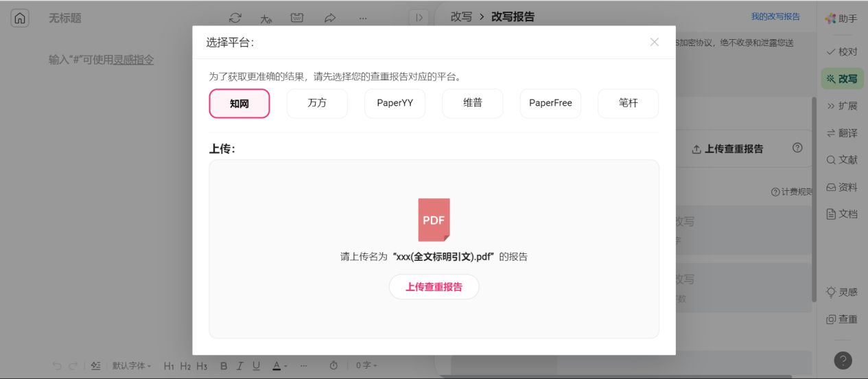868x379 pixels.
Task: Click the red PDF file icon
Action: [x=434, y=220]
